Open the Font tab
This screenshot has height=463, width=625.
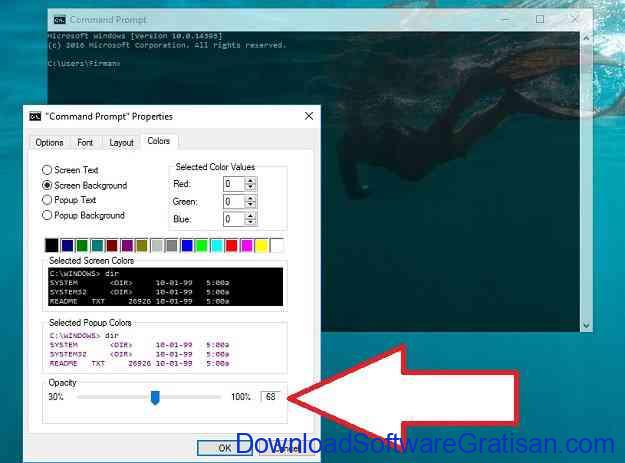(x=85, y=143)
